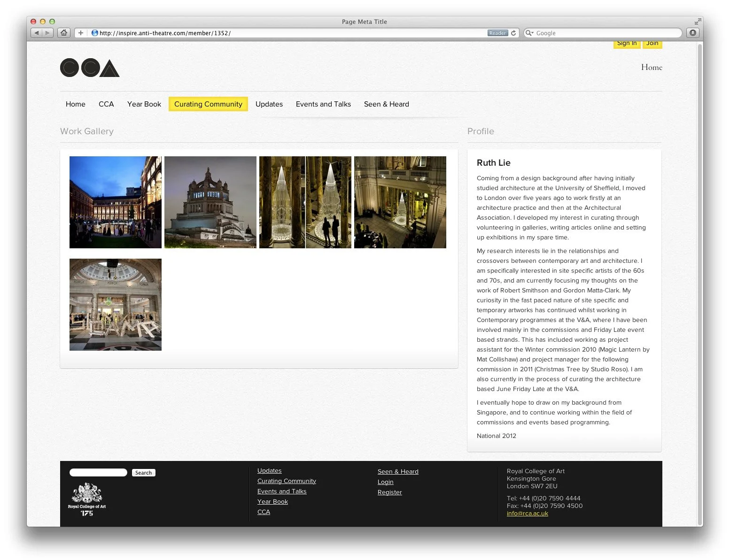Add a bookmark with the plus button

point(81,33)
